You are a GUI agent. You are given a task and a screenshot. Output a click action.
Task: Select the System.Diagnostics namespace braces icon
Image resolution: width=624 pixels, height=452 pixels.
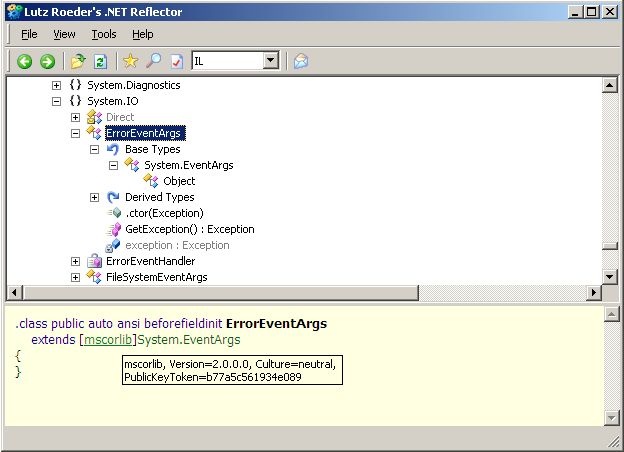[75, 85]
